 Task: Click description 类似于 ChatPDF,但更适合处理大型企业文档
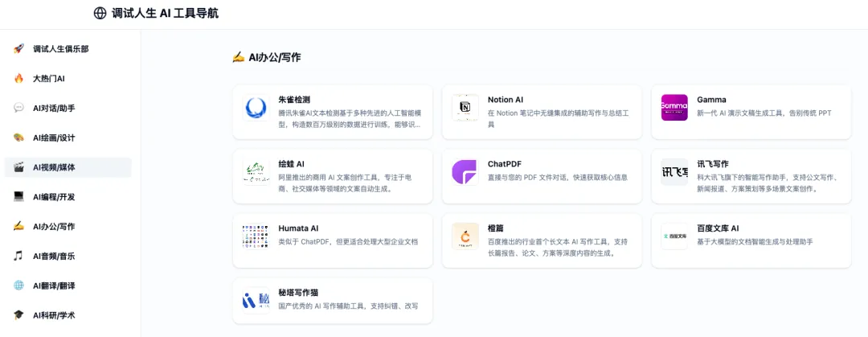tap(348, 241)
